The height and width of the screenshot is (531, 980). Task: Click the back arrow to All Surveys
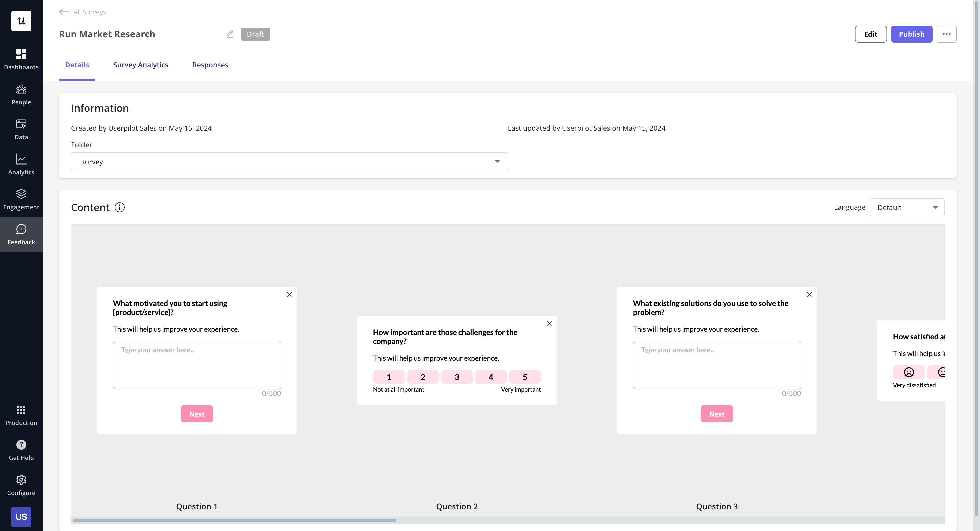(63, 12)
